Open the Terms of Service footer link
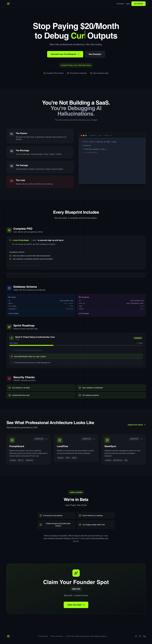 (57, 636)
